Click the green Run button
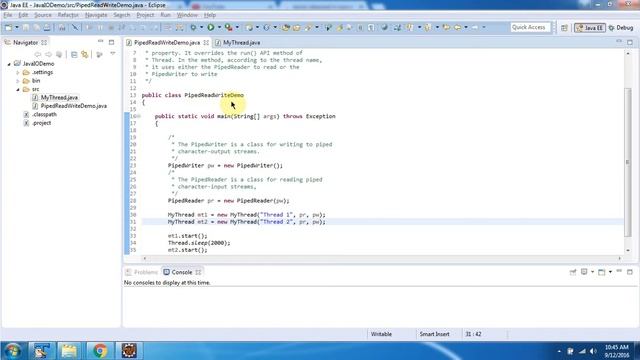This screenshot has height=360, width=640. point(211,27)
